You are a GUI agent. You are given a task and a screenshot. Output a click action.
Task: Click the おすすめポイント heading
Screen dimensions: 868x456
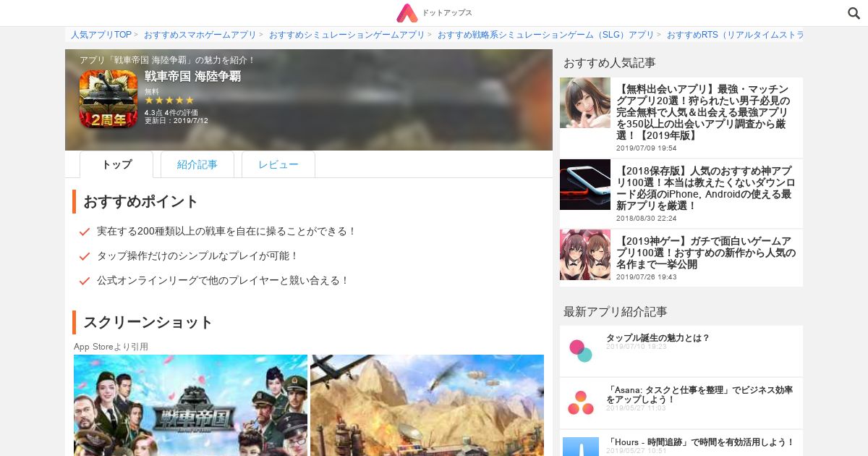pyautogui.click(x=140, y=201)
